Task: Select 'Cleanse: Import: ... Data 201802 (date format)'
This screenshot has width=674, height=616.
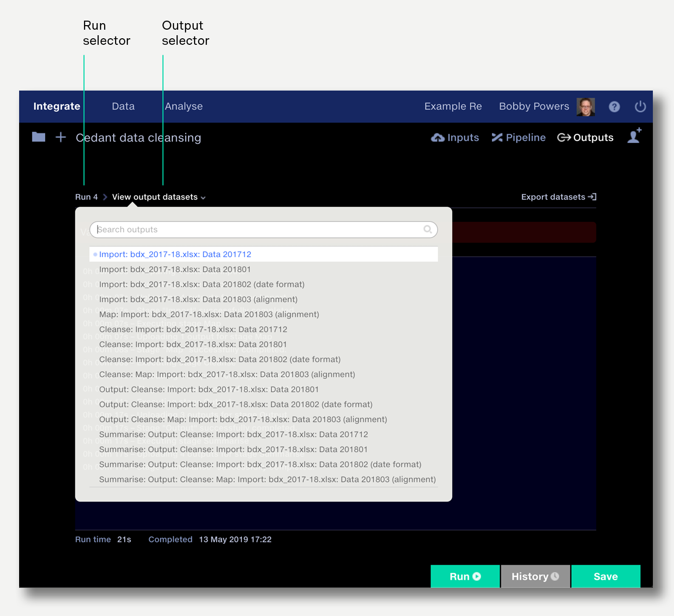Action: [264, 359]
